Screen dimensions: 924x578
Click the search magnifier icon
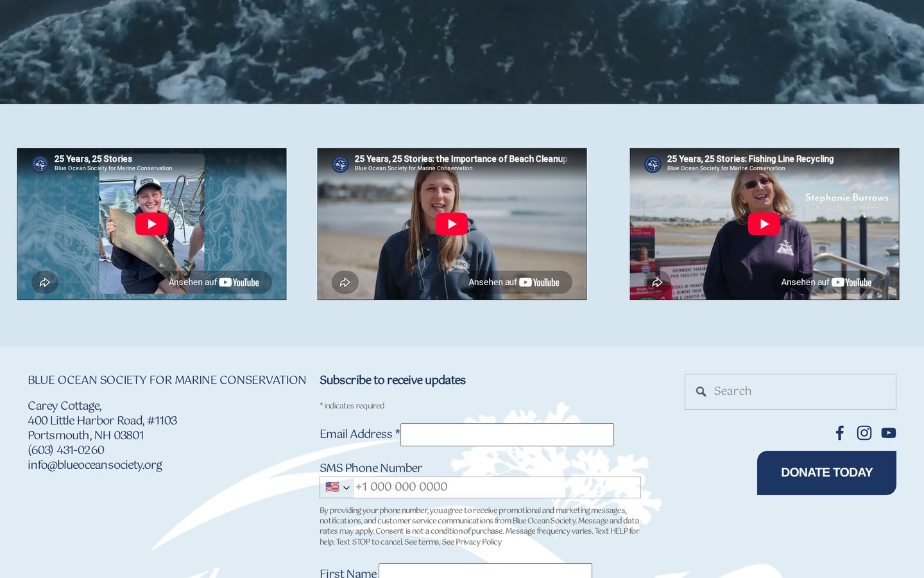[x=701, y=392]
